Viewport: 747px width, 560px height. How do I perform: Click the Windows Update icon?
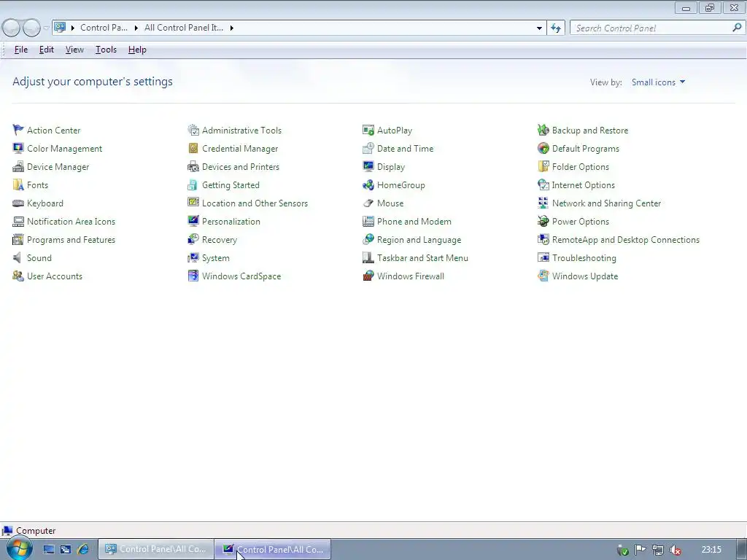[543, 276]
